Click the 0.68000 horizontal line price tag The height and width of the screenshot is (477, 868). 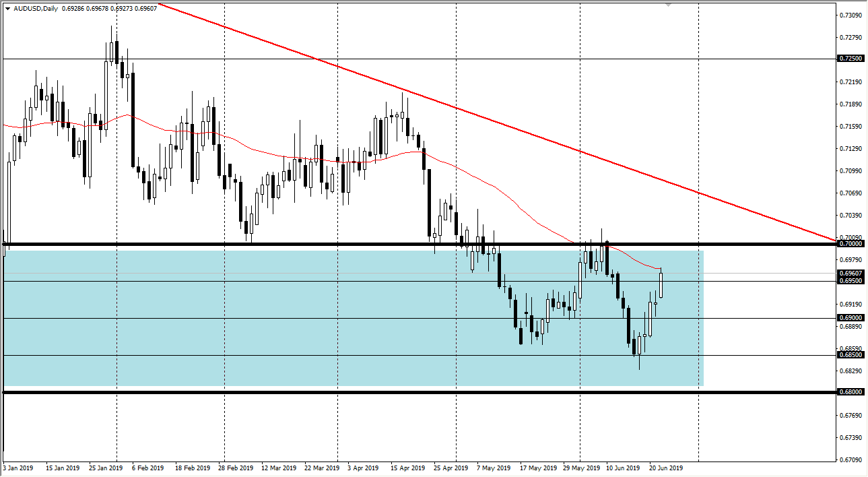850,391
